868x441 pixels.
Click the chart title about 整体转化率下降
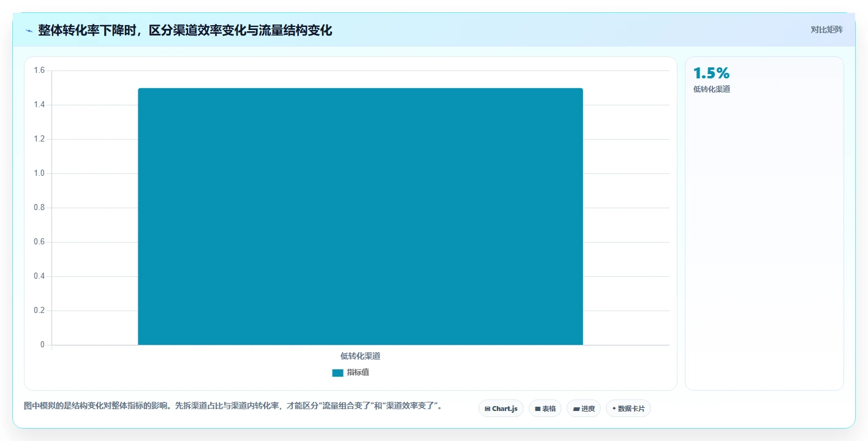coord(185,30)
